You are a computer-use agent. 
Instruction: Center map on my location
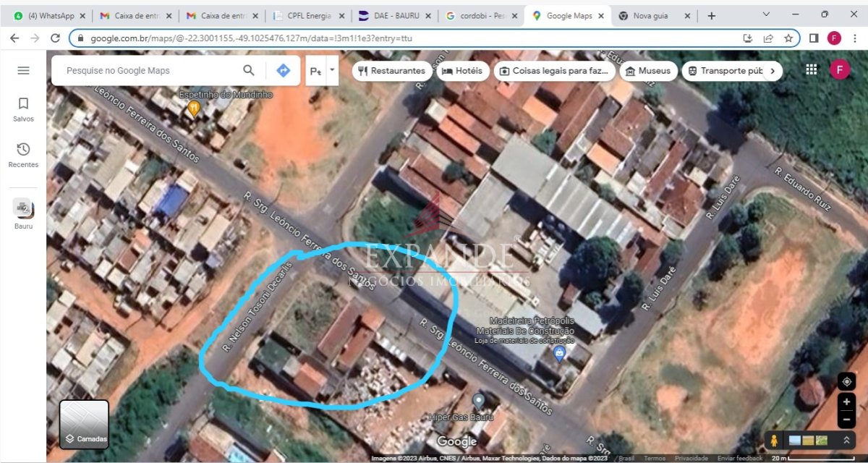(x=846, y=381)
